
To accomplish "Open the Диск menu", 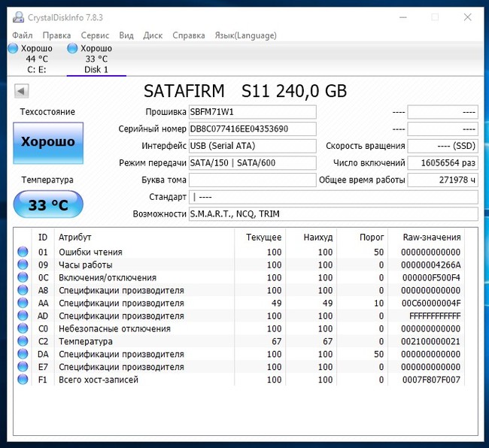I will tap(153, 35).
